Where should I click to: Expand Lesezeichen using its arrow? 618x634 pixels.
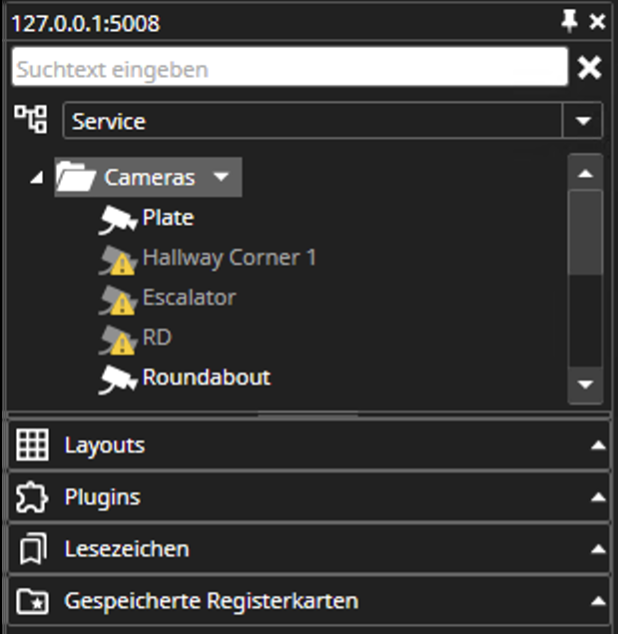tap(598, 549)
